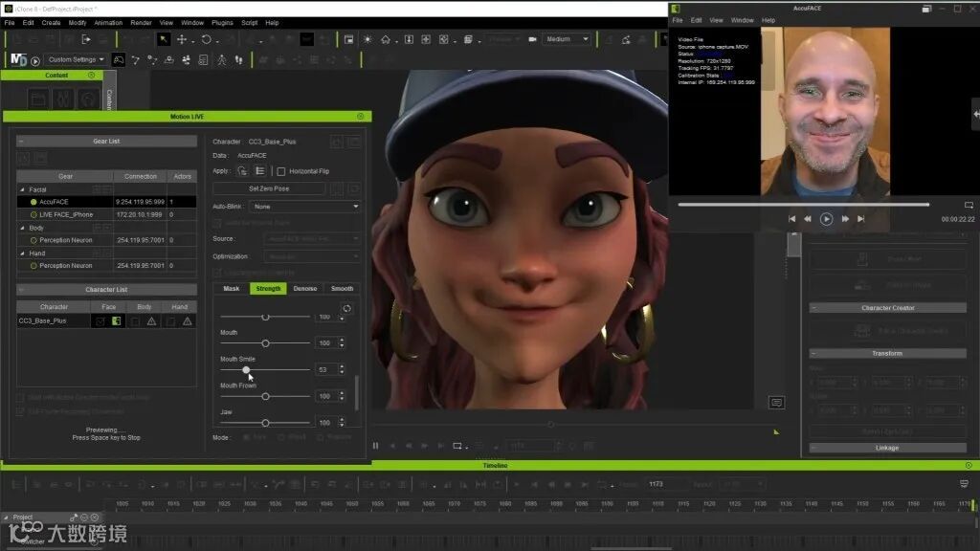Image resolution: width=980 pixels, height=551 pixels.
Task: Pause preview with the viewport pause button
Action: 375,446
